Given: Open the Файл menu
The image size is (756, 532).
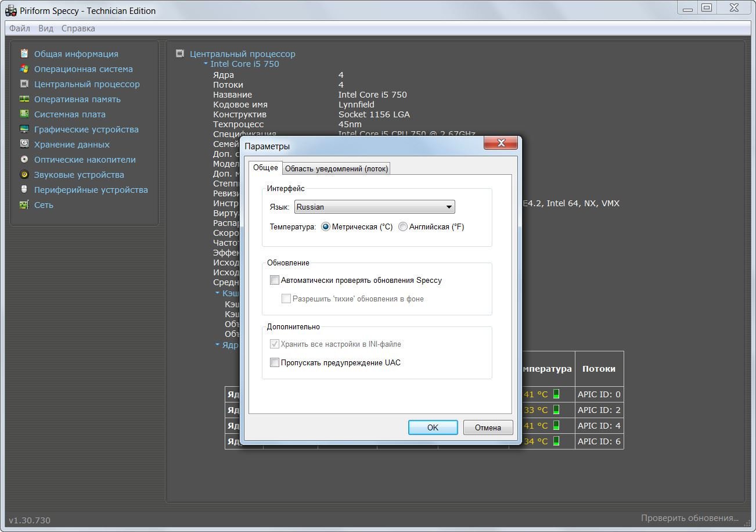Looking at the screenshot, I should pyautogui.click(x=20, y=28).
